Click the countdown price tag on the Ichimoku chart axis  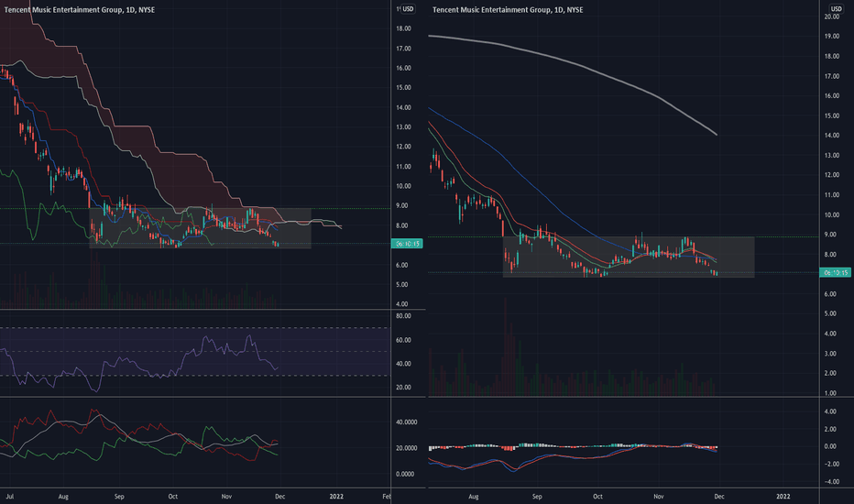click(407, 244)
